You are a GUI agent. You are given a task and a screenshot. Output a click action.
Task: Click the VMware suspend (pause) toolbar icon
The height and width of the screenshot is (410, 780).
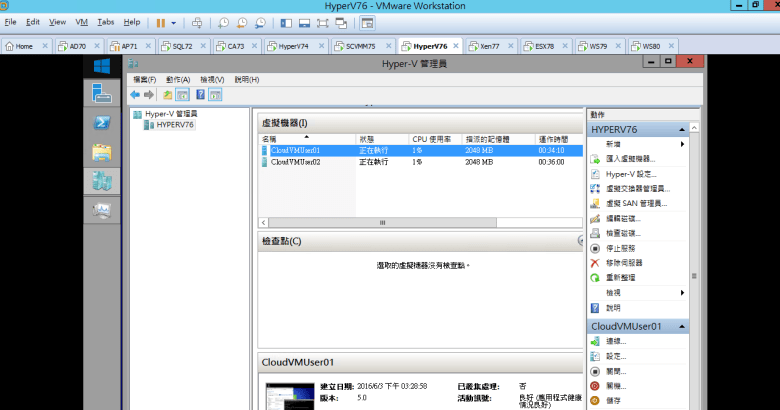pyautogui.click(x=161, y=22)
